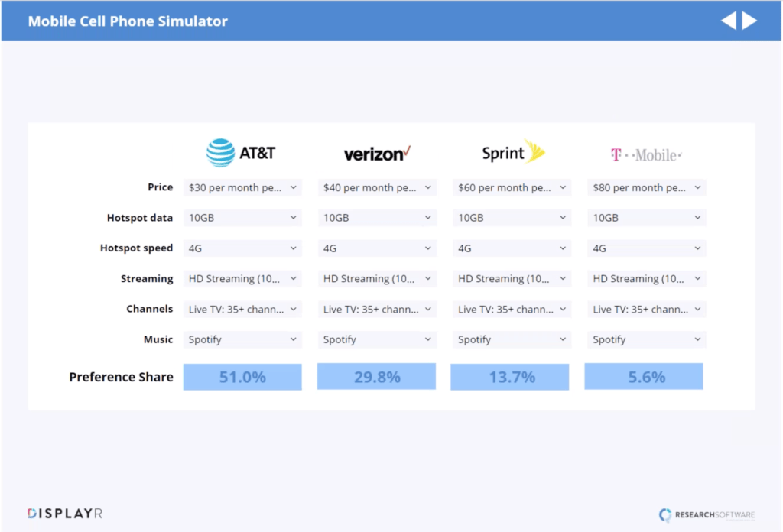Click the Sprint logo

click(x=512, y=153)
